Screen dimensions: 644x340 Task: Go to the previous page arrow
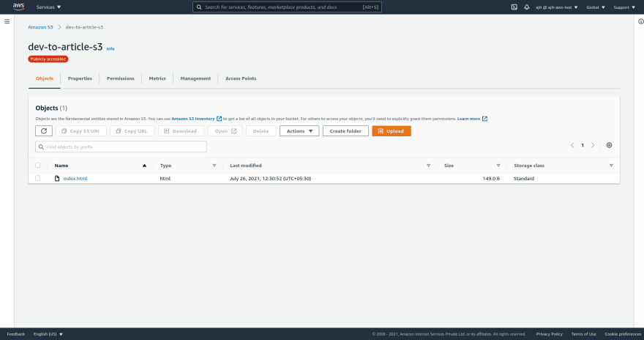[572, 145]
